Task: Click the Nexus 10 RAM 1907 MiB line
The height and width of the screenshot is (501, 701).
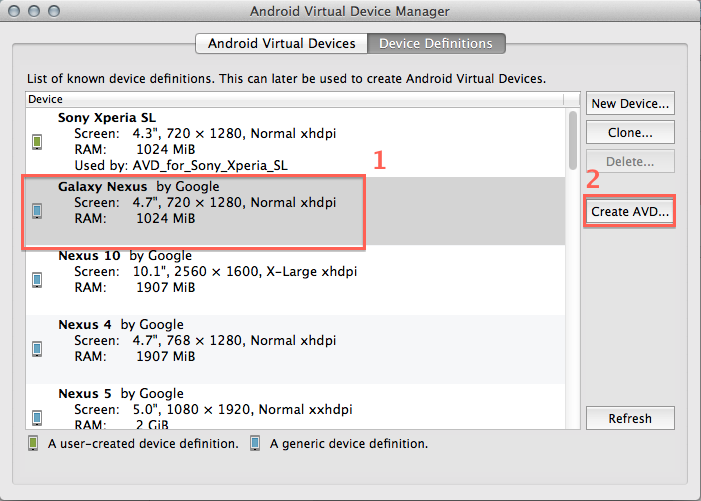Action: click(135, 287)
